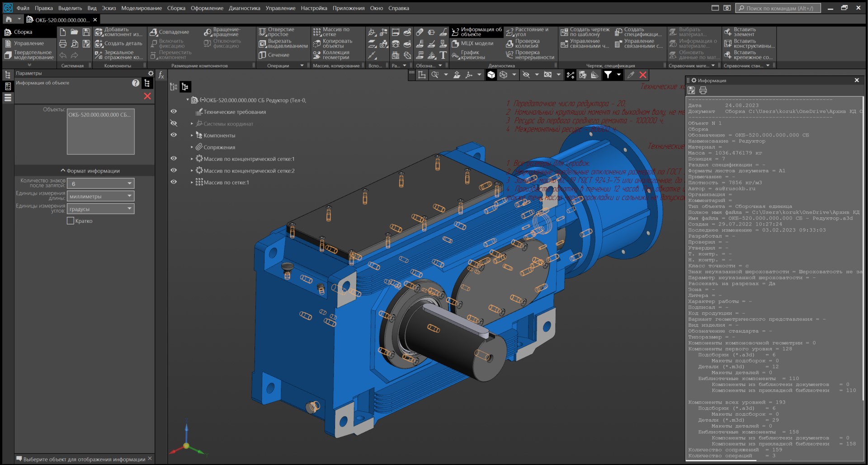
Task: Open the Количество знаков после запятой dropdown
Action: [x=129, y=183]
